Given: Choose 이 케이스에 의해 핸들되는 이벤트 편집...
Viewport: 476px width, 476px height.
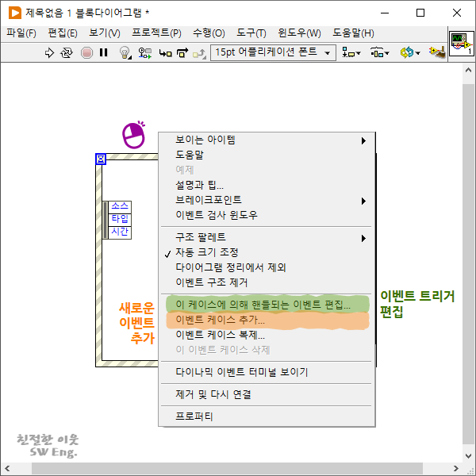Looking at the screenshot, I should coord(267,305).
